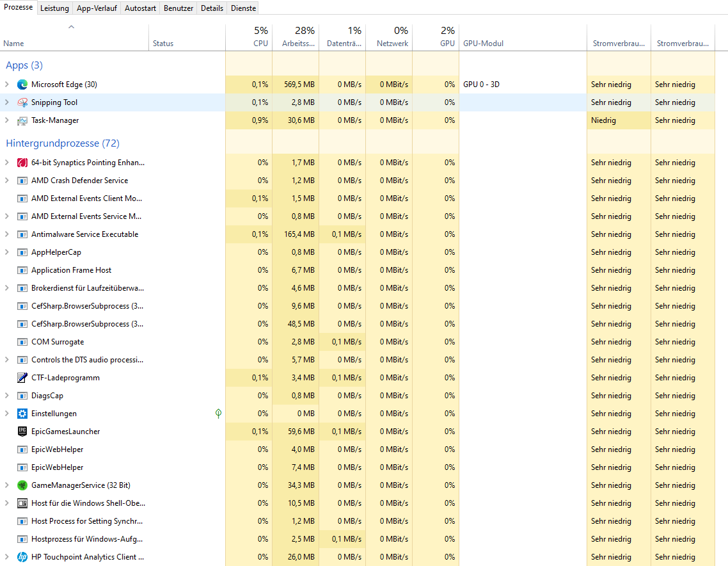Expand 64-bit Synaptics Pointing Enhance row
The width and height of the screenshot is (728, 566).
click(x=6, y=163)
